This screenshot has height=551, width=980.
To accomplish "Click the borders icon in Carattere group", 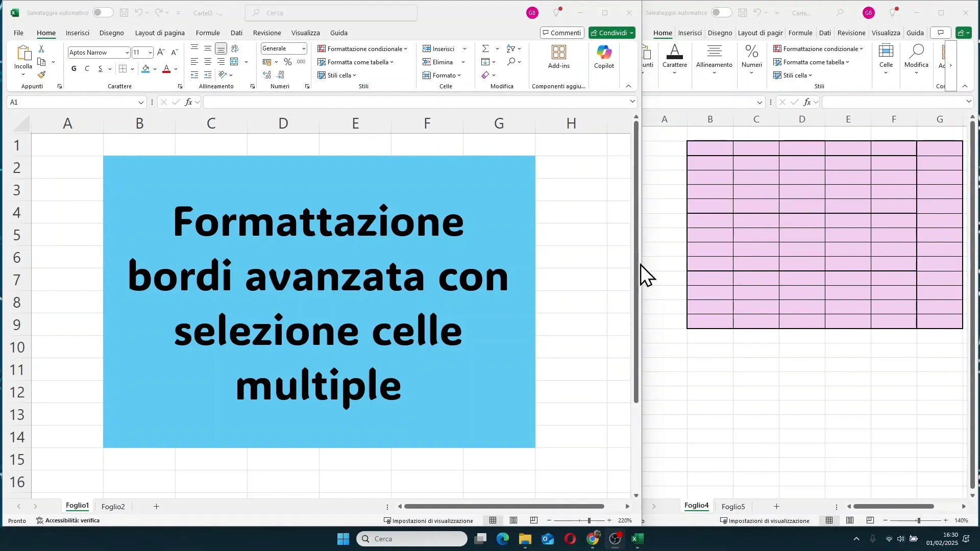I will (122, 69).
